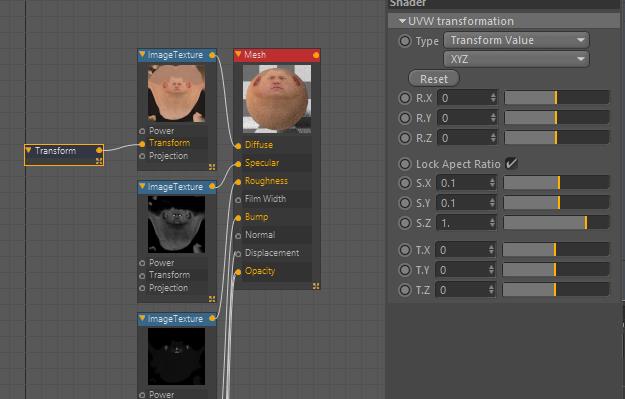This screenshot has height=399, width=625.
Task: Toggle the animation dot beside Lock Aspect Ratio
Action: point(405,163)
